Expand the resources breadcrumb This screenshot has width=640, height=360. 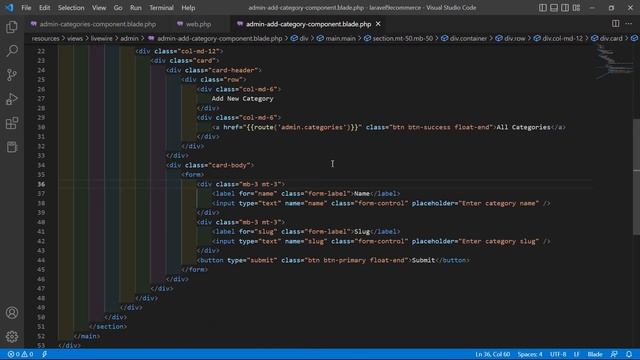click(46, 38)
